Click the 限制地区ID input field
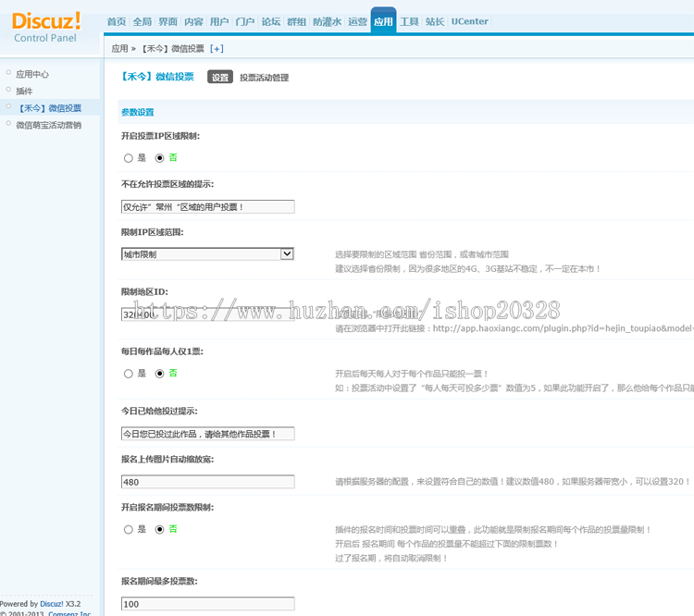The image size is (694, 616). (208, 314)
